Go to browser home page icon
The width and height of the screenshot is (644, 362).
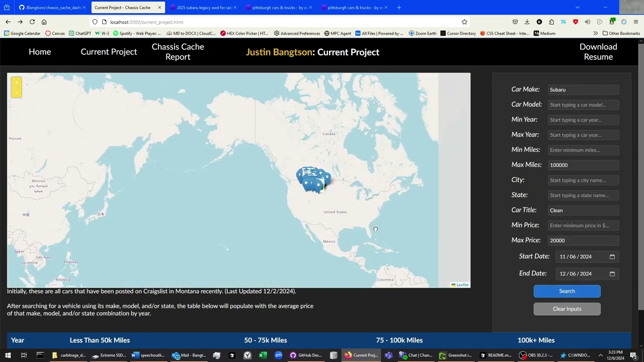44,22
